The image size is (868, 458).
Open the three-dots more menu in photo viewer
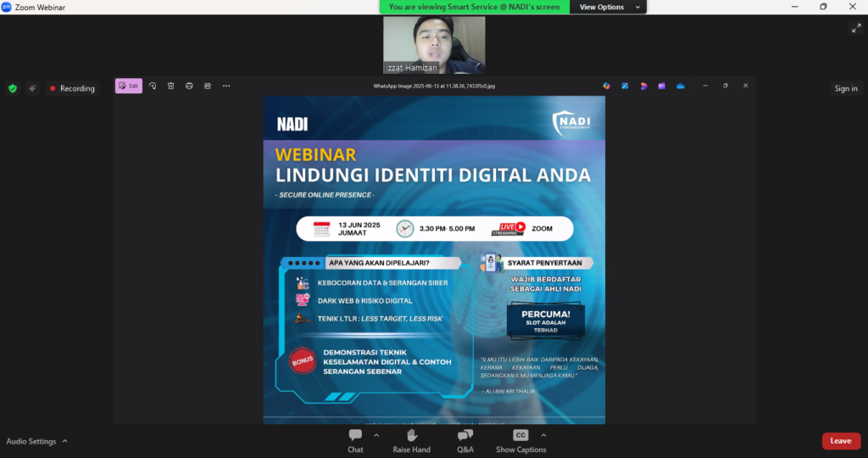pyautogui.click(x=226, y=86)
